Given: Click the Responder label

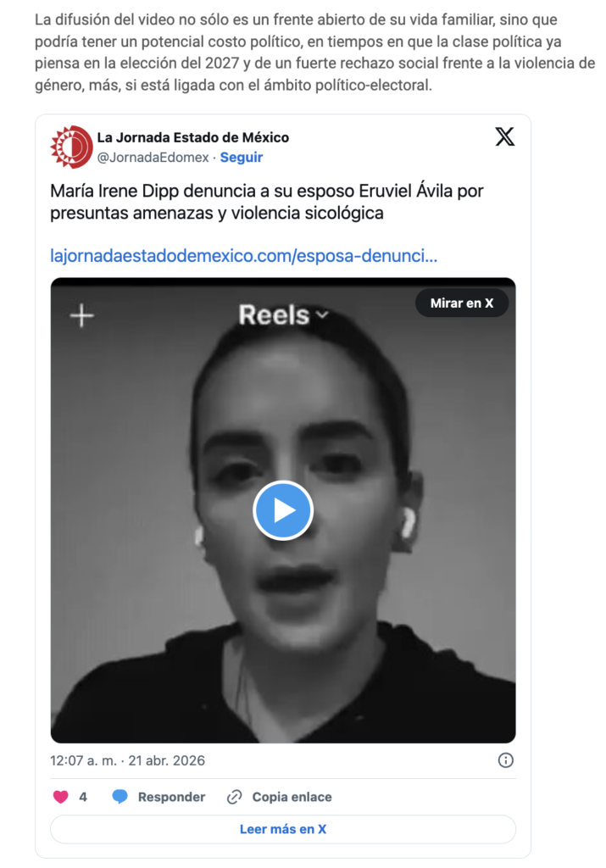Looking at the screenshot, I should click(x=171, y=797).
